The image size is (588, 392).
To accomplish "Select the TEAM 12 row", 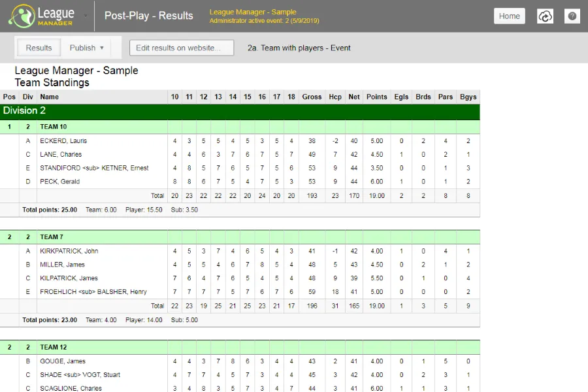I will [x=53, y=348].
